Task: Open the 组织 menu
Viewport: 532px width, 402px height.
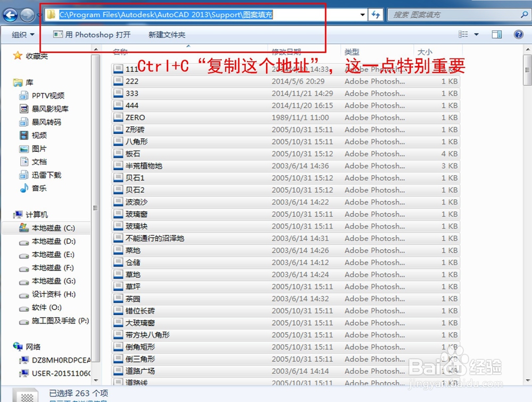Action: (23, 35)
